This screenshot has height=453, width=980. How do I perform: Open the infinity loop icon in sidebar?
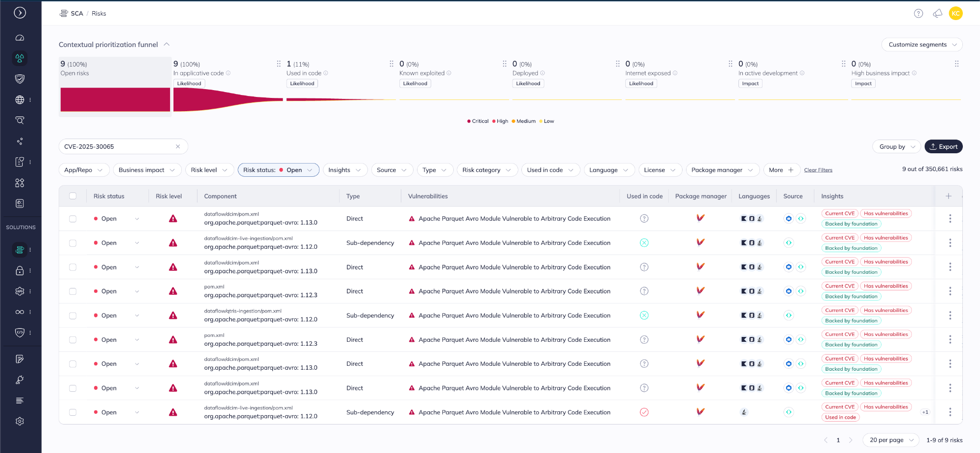[20, 312]
